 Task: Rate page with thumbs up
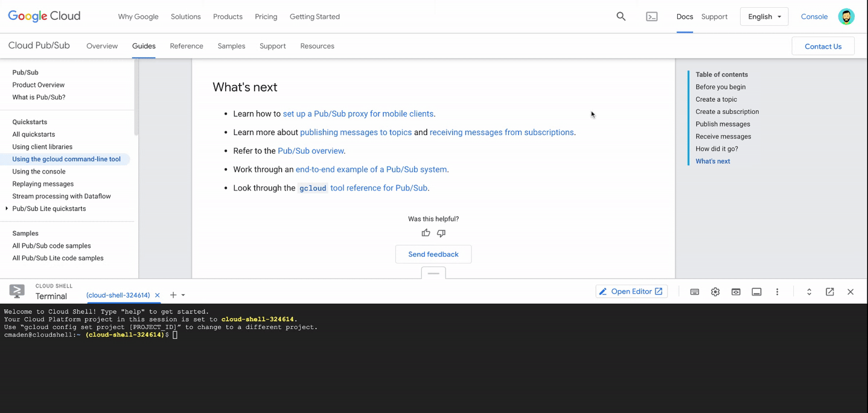pyautogui.click(x=426, y=233)
